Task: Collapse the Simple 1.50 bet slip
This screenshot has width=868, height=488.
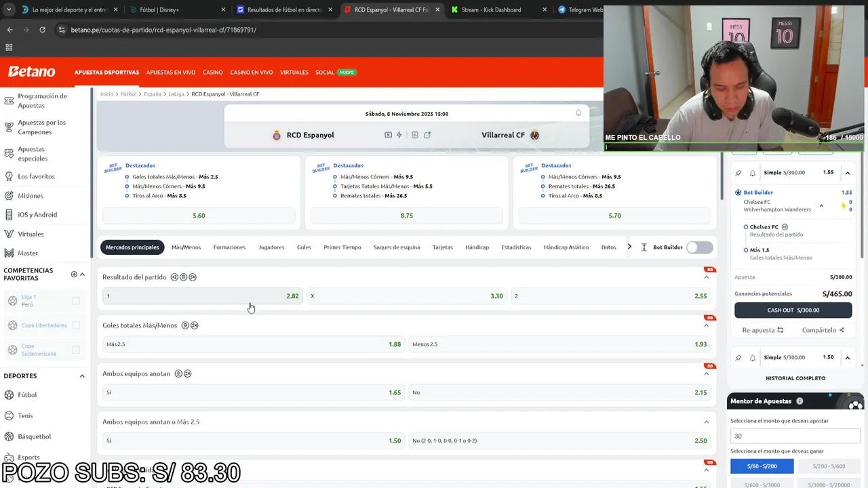Action: tap(848, 357)
